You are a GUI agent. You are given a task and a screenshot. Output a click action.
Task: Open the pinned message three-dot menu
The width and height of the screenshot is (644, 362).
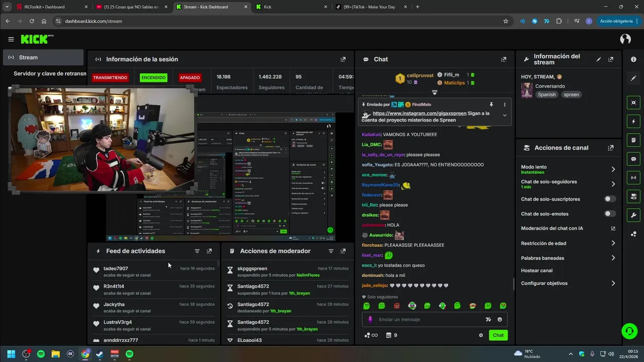505,105
